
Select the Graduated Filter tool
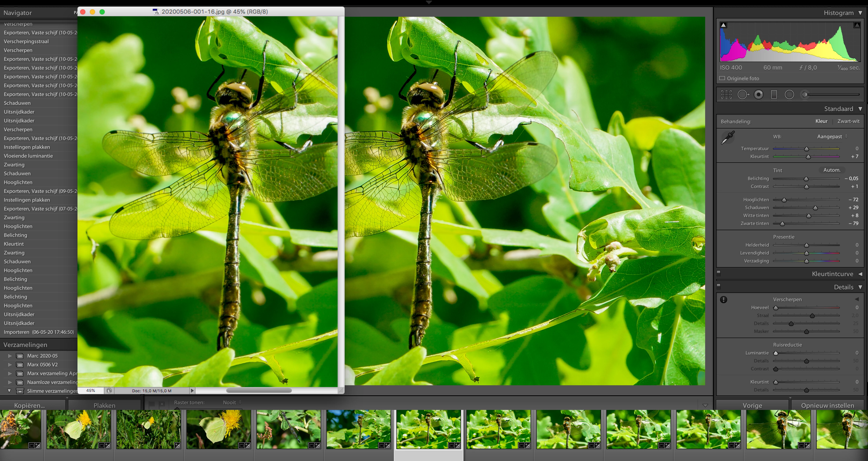pyautogui.click(x=774, y=95)
